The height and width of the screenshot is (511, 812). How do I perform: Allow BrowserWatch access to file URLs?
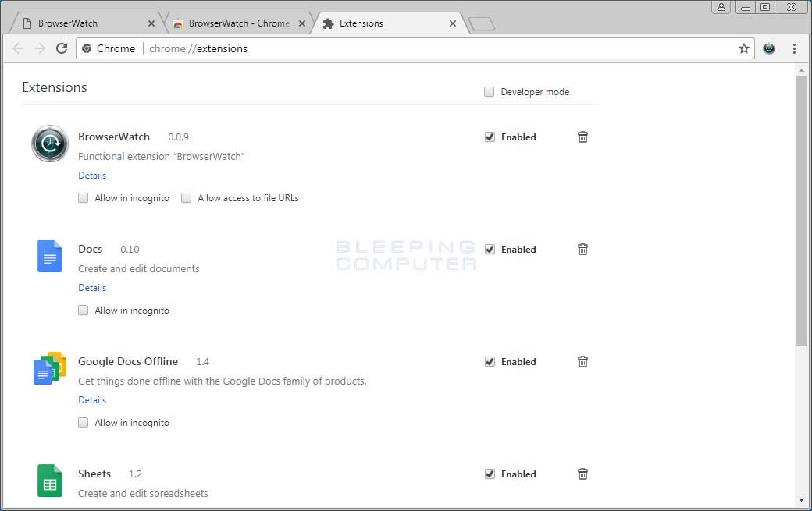tap(187, 197)
